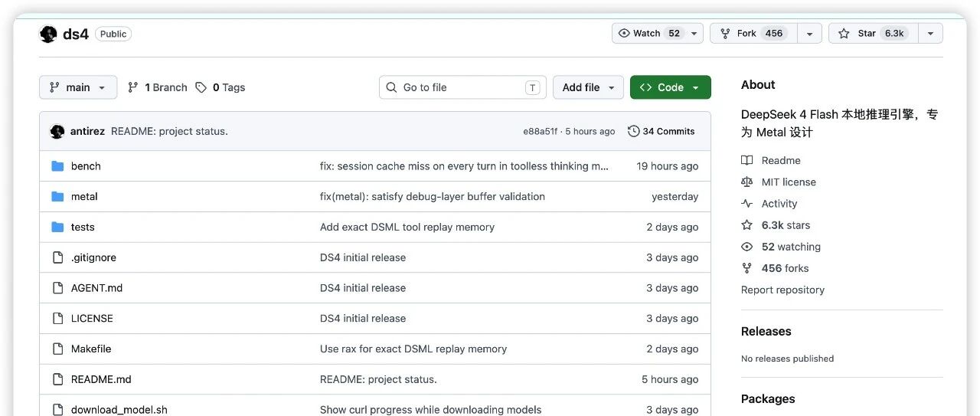Click the repository owner avatar next to ds4
Screen dimensions: 980x416
click(48, 34)
